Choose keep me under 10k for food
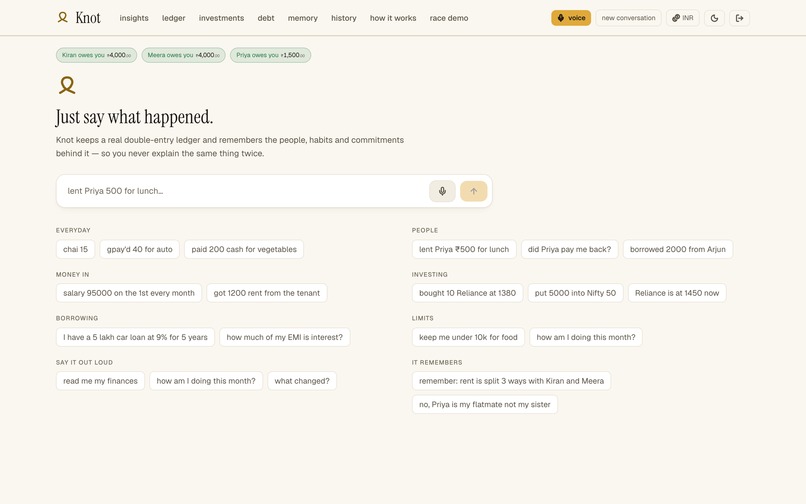This screenshot has height=504, width=806. 468,337
